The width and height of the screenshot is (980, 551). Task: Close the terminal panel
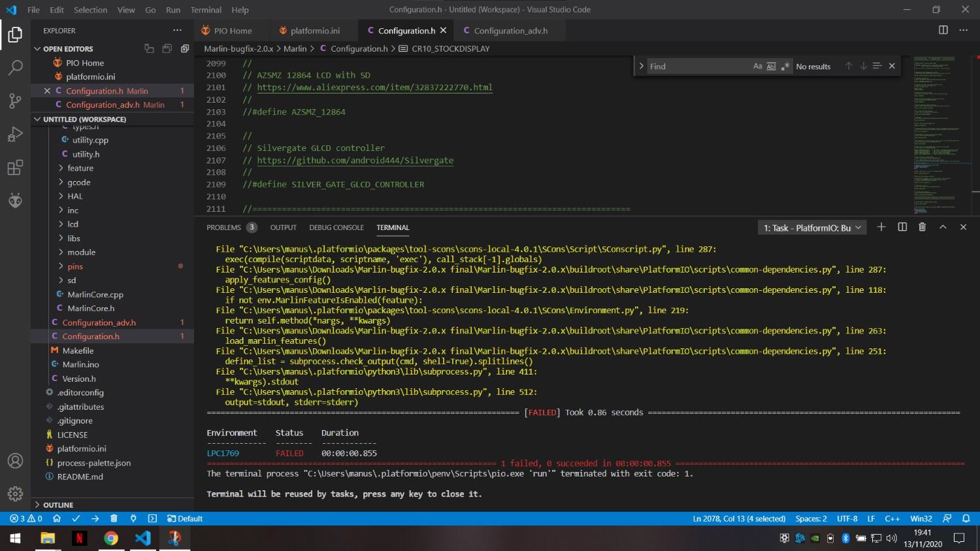click(963, 227)
